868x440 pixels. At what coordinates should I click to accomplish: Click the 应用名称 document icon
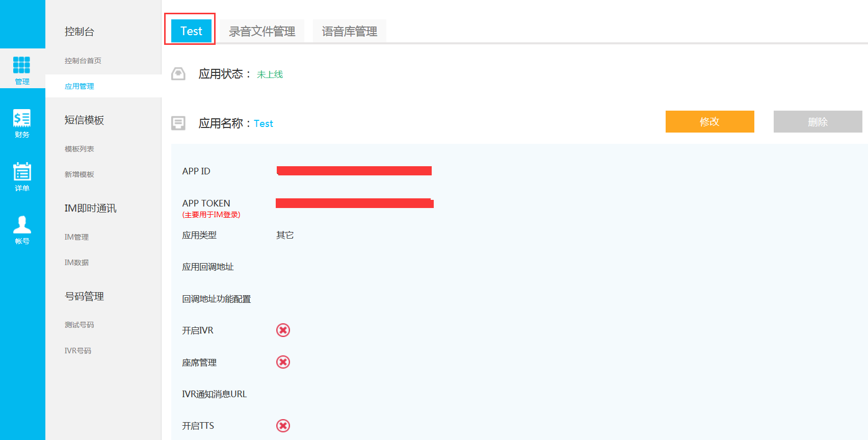178,123
